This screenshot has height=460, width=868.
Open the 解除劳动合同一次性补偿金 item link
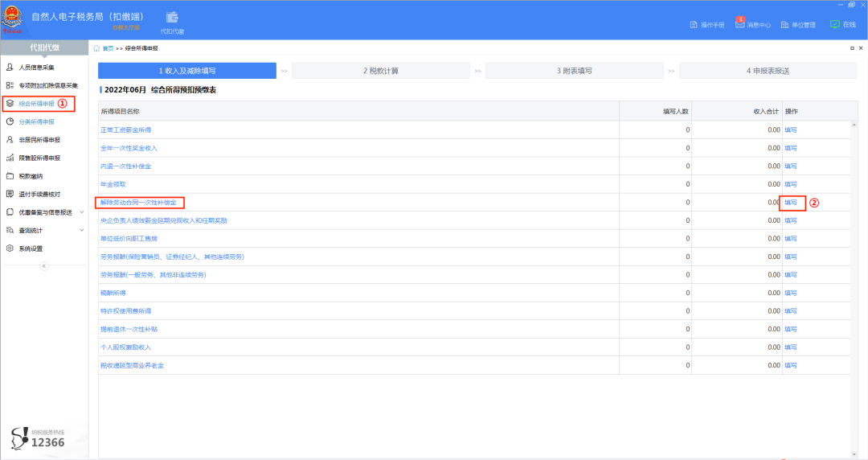pyautogui.click(x=138, y=203)
